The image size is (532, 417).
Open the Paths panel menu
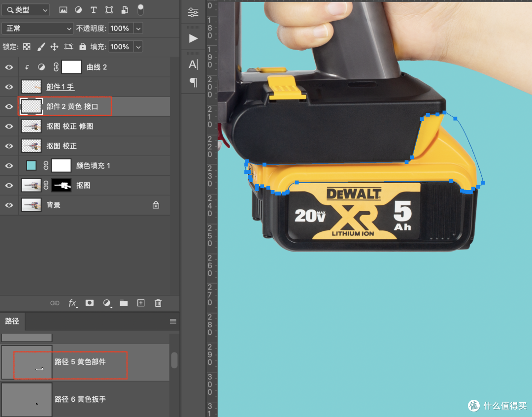point(173,321)
